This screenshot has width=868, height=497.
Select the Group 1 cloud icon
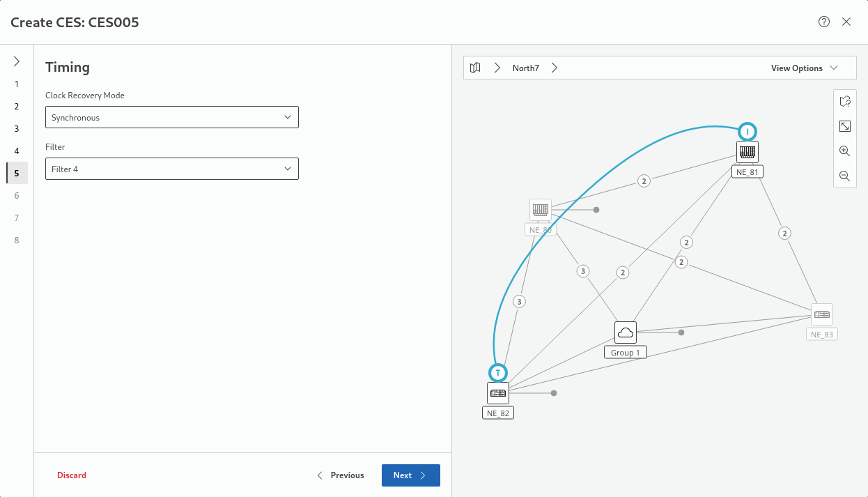(x=626, y=332)
